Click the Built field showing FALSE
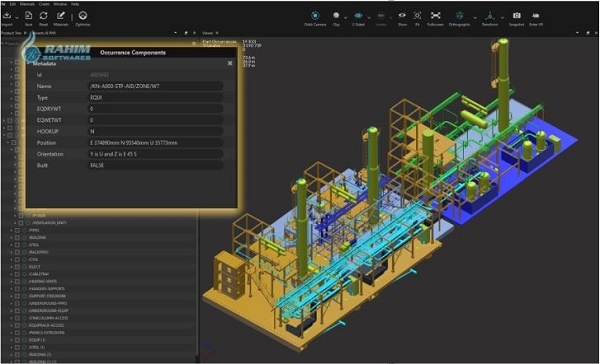Image resolution: width=600 pixels, height=364 pixels. pyautogui.click(x=155, y=165)
